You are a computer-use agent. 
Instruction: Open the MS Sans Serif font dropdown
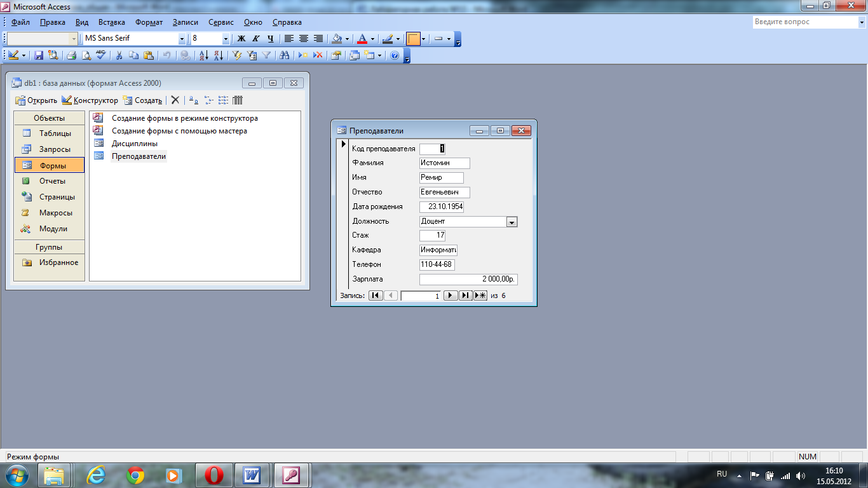182,39
